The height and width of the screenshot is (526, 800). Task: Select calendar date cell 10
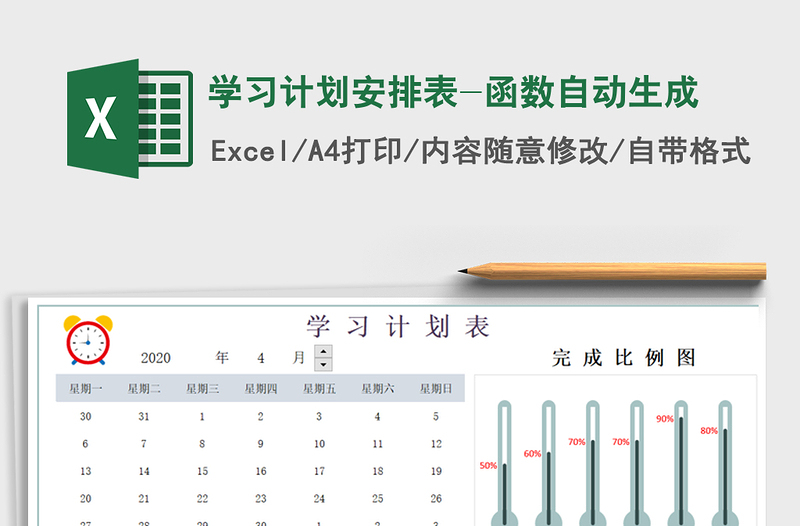pos(319,444)
